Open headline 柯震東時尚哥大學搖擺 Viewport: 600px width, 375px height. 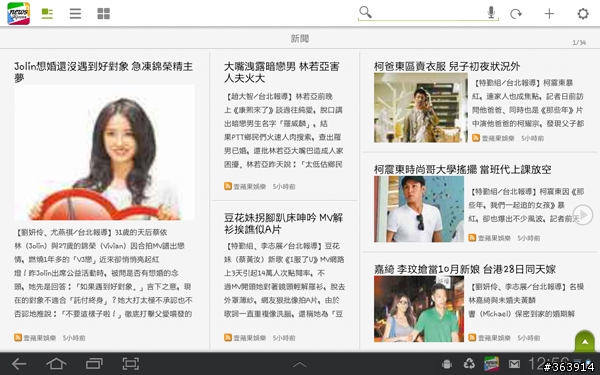463,169
